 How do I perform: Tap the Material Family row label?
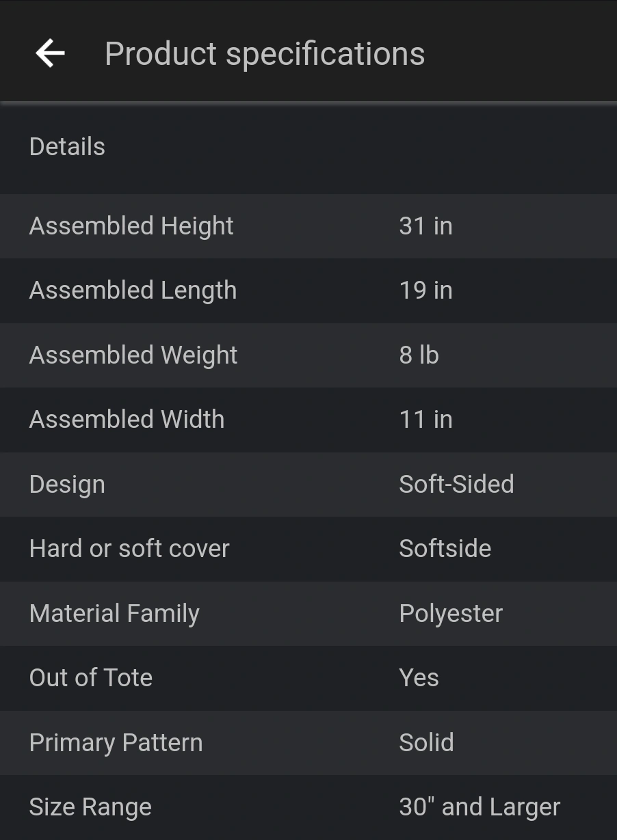pyautogui.click(x=114, y=614)
